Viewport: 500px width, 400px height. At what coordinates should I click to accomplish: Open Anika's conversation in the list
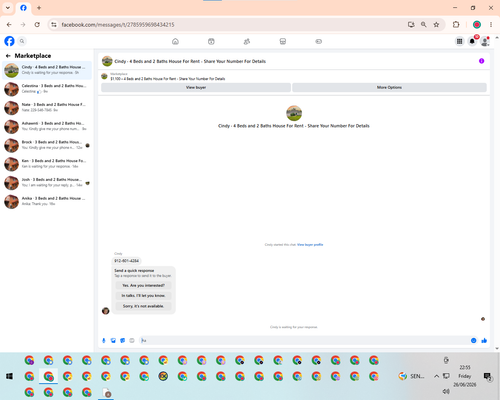(47, 201)
